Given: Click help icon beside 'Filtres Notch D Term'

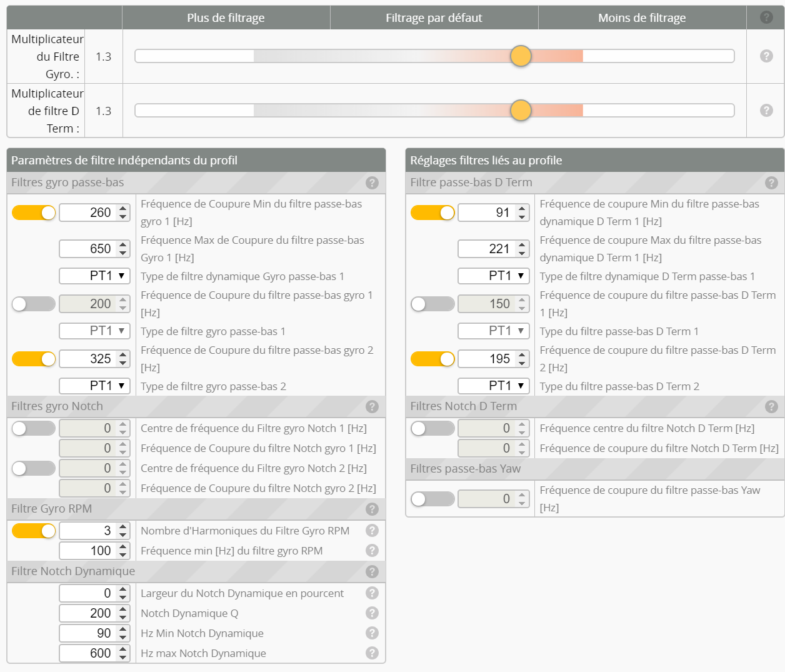Looking at the screenshot, I should (x=771, y=406).
